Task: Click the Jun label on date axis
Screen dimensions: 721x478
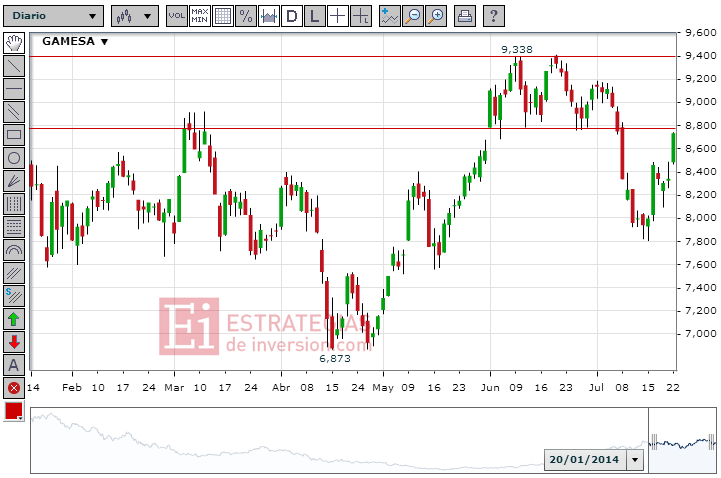Action: click(x=490, y=387)
